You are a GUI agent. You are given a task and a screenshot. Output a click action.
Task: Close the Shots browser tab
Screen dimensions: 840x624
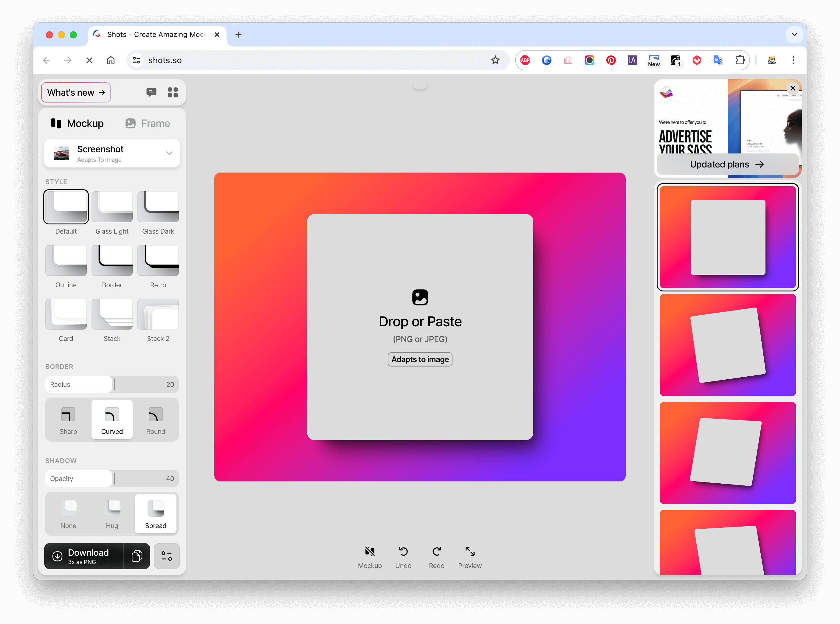click(217, 35)
